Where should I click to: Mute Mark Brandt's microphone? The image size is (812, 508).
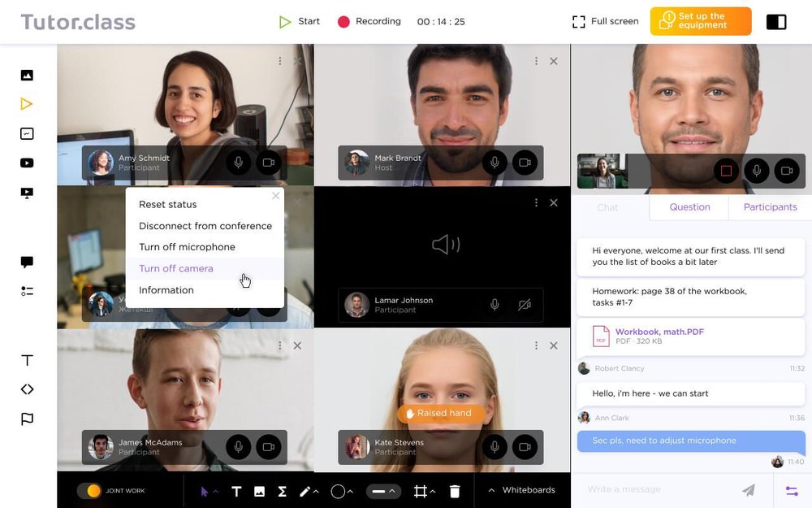tap(495, 163)
